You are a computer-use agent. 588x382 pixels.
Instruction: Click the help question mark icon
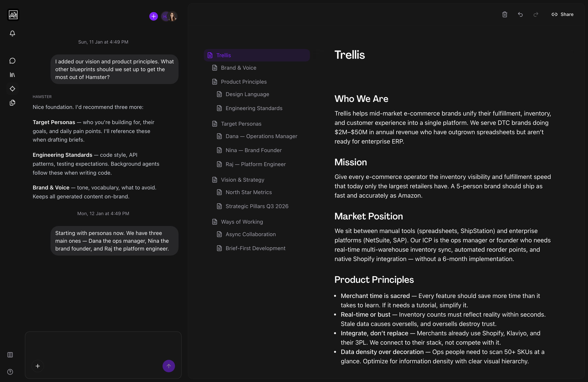pyautogui.click(x=10, y=372)
